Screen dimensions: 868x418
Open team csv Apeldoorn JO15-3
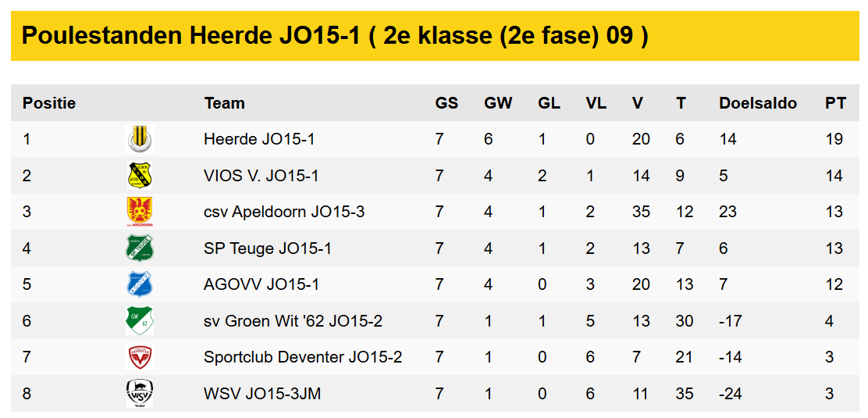(284, 212)
